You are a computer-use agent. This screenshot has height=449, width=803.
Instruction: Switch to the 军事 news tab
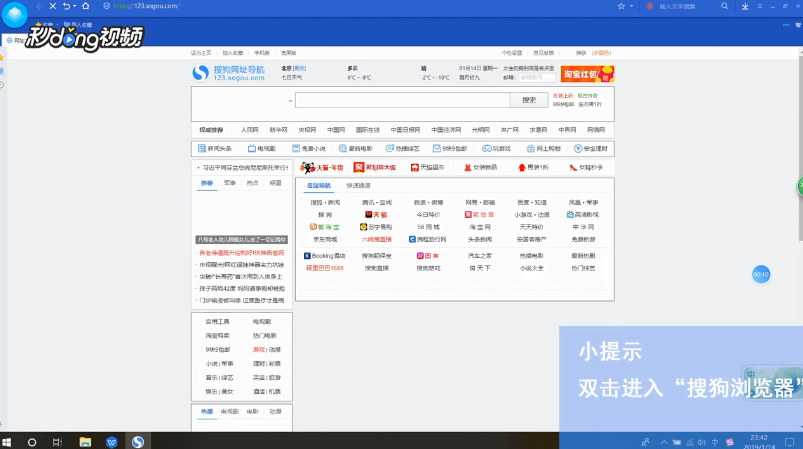point(229,183)
